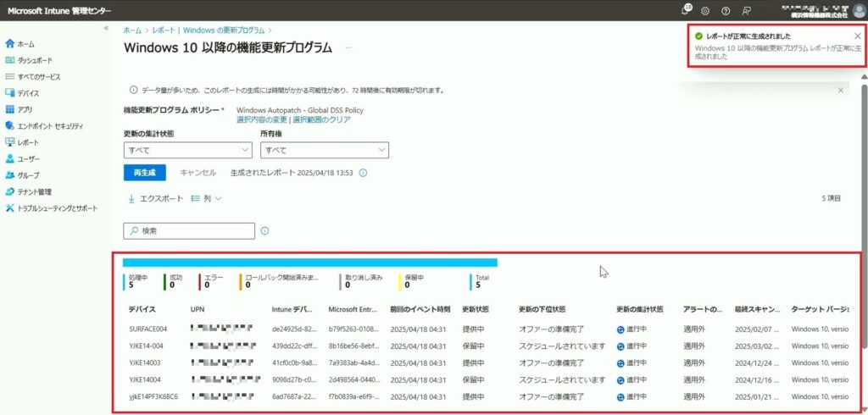Close the report generated notification toast

point(858,36)
